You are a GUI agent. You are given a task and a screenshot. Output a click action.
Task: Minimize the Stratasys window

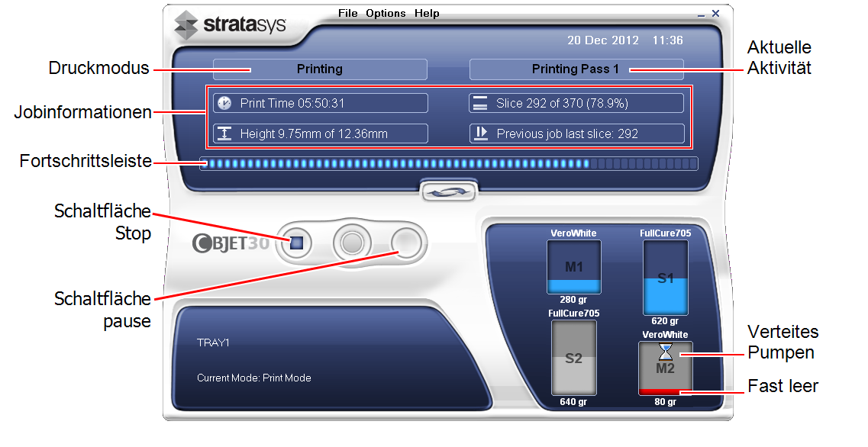pyautogui.click(x=701, y=14)
